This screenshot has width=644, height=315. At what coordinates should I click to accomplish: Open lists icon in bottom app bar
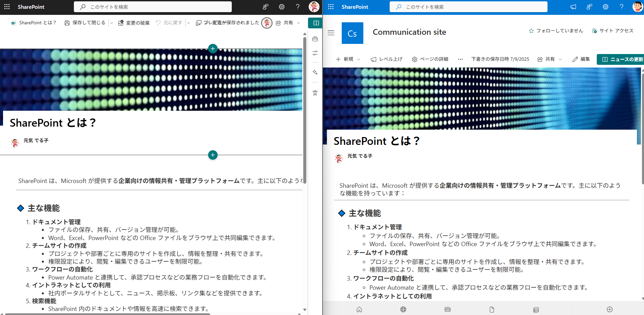click(536, 309)
